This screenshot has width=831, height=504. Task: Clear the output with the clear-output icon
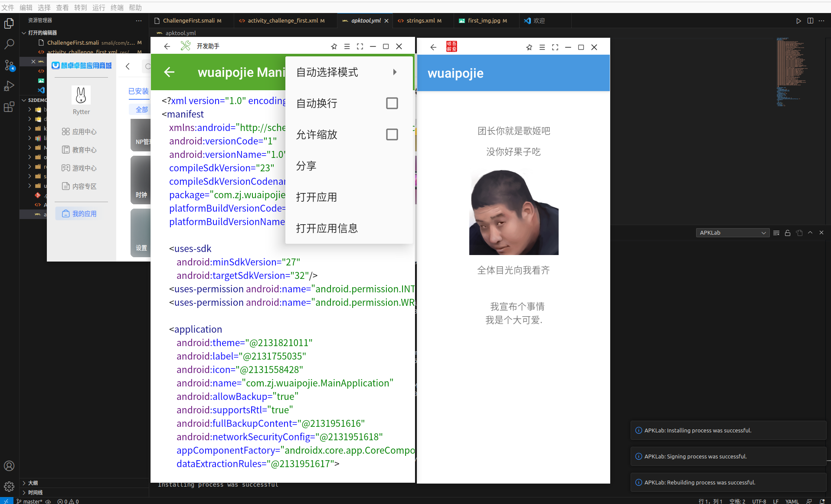pyautogui.click(x=776, y=233)
